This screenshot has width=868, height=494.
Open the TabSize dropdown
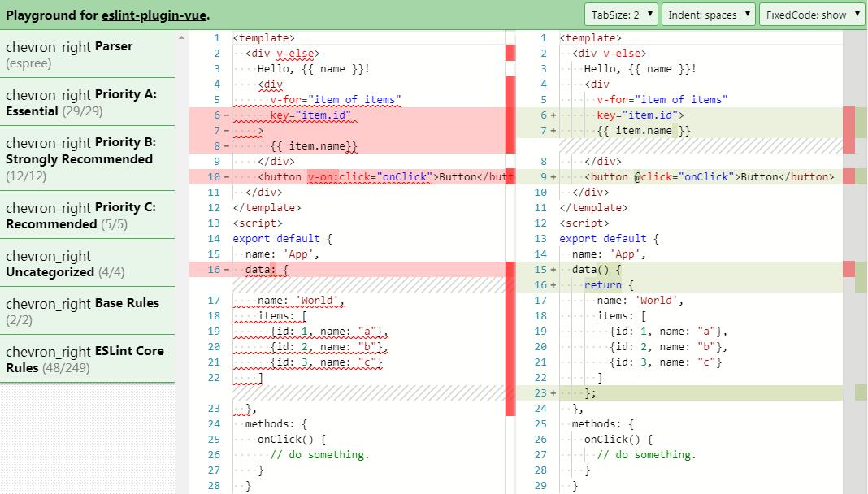[621, 14]
